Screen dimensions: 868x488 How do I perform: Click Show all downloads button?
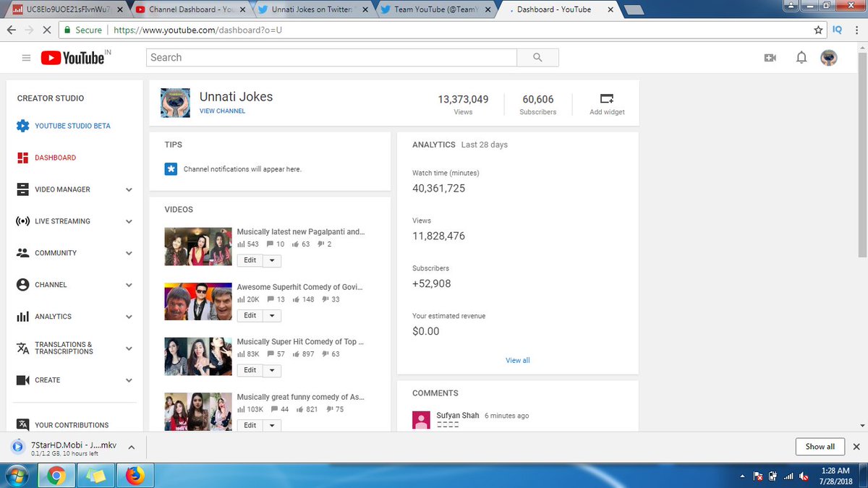point(820,447)
